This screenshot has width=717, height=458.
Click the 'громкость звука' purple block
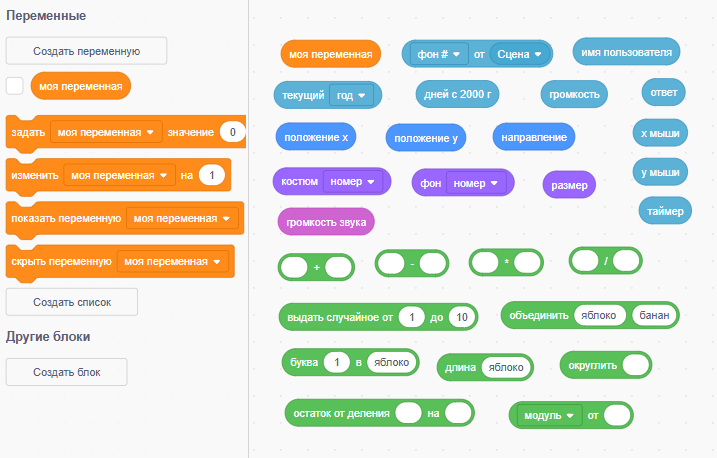pos(326,221)
